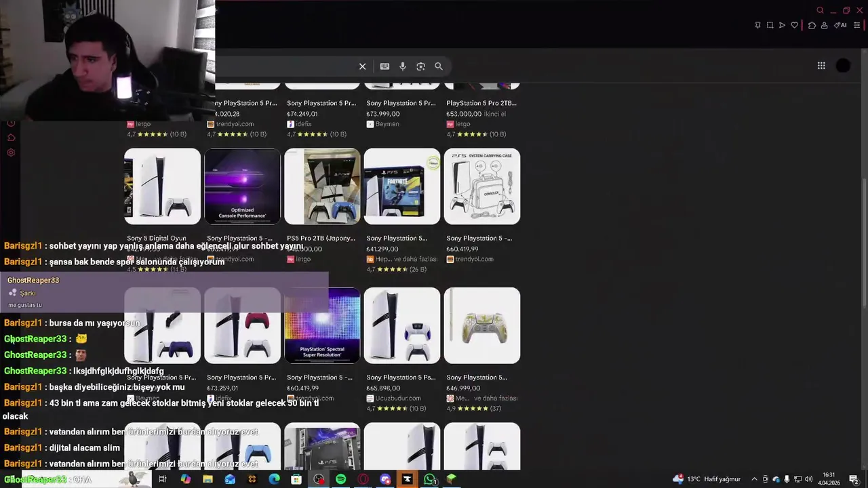Open the PlayStation Spectral Super Resolution image
This screenshot has width=868, height=488.
pyautogui.click(x=322, y=325)
